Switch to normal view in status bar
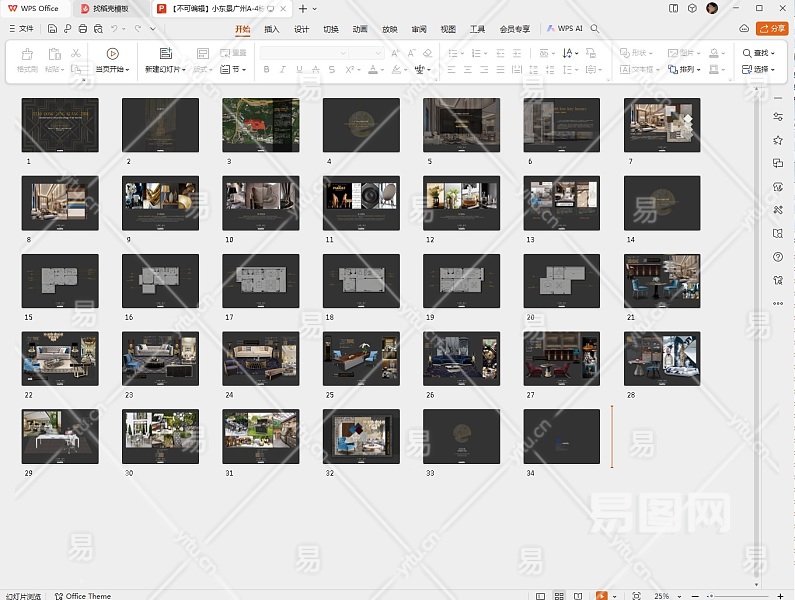Image resolution: width=795 pixels, height=600 pixels. (541, 596)
